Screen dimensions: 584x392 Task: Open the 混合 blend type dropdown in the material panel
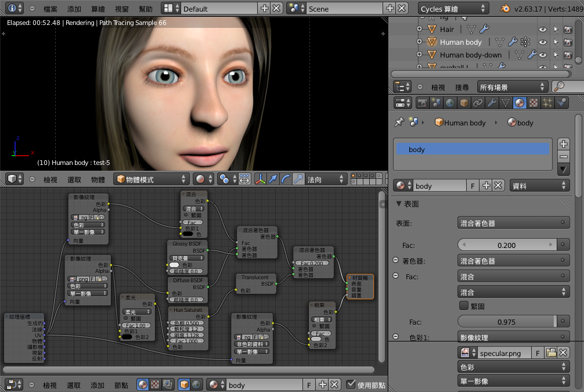514,292
